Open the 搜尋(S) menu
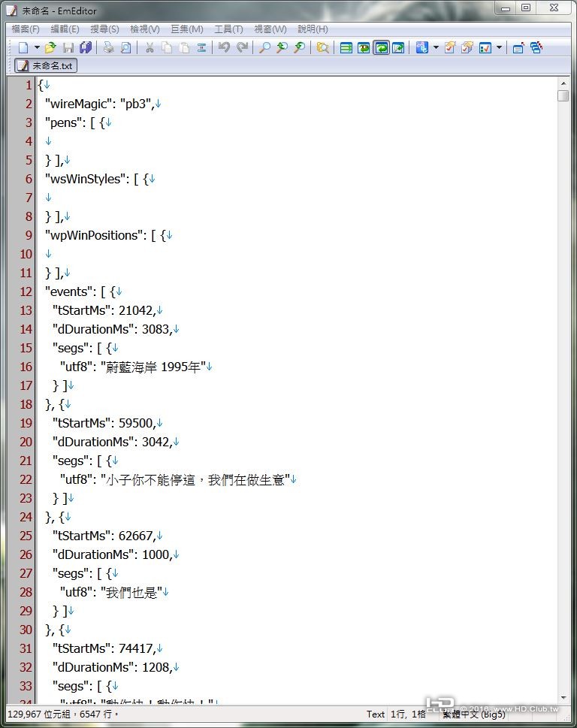The height and width of the screenshot is (728, 577). coord(104,29)
